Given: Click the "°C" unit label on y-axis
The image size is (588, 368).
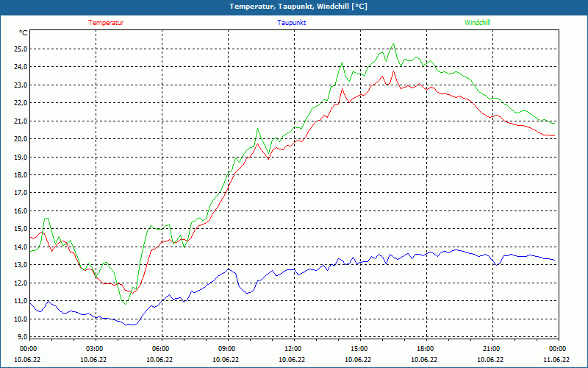Looking at the screenshot, I should pyautogui.click(x=24, y=33).
